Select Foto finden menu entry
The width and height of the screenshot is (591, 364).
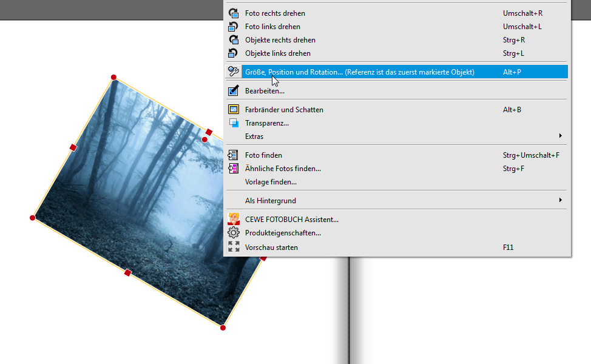[x=397, y=155]
